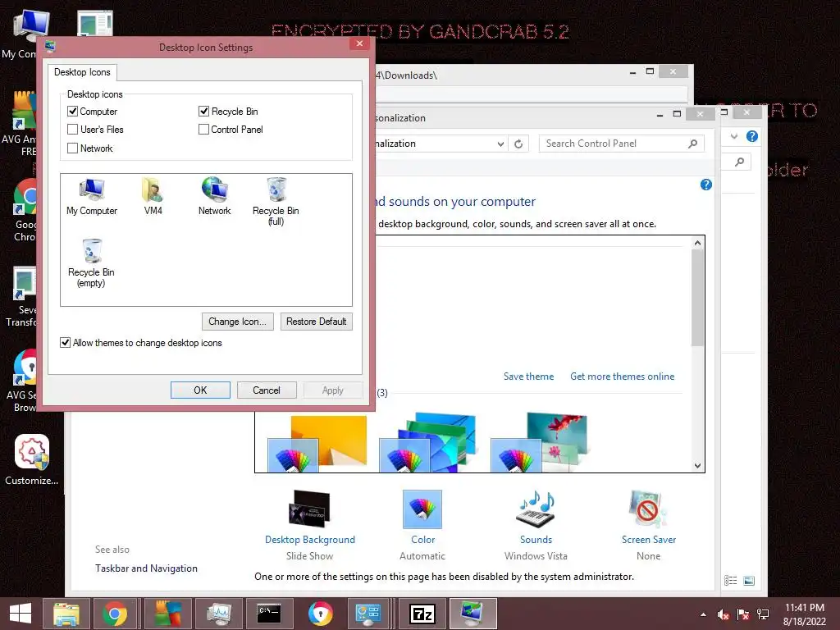This screenshot has height=630, width=840.
Task: Click the Screen Saver link label
Action: click(x=649, y=540)
